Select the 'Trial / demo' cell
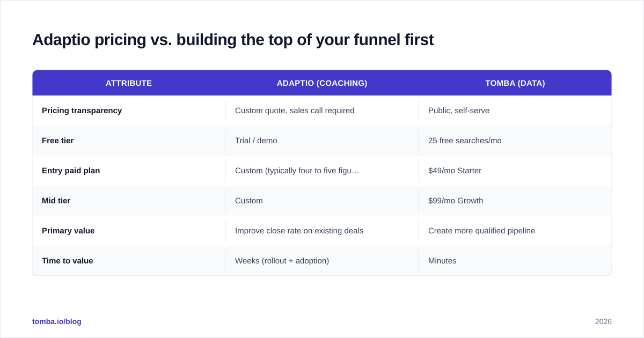 coord(322,141)
